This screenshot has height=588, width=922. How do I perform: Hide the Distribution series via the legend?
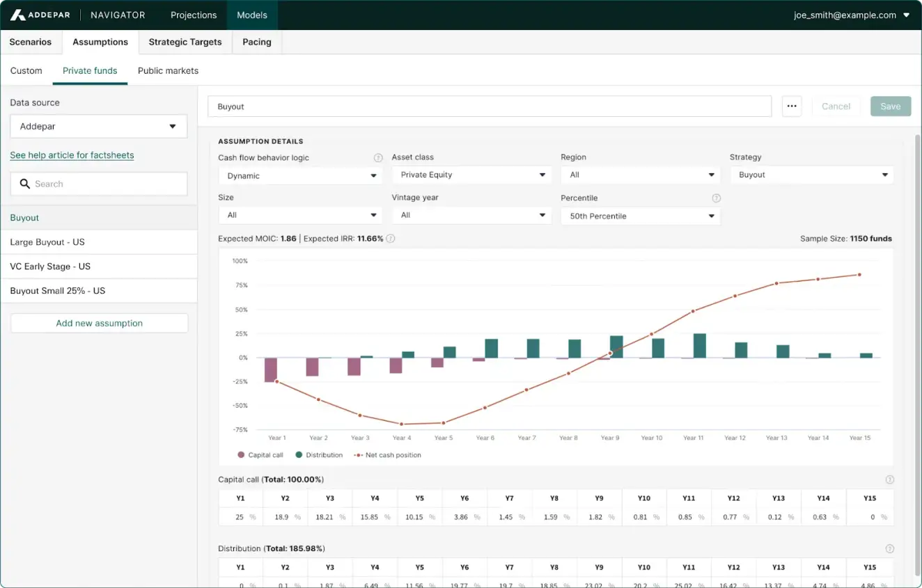click(x=318, y=454)
